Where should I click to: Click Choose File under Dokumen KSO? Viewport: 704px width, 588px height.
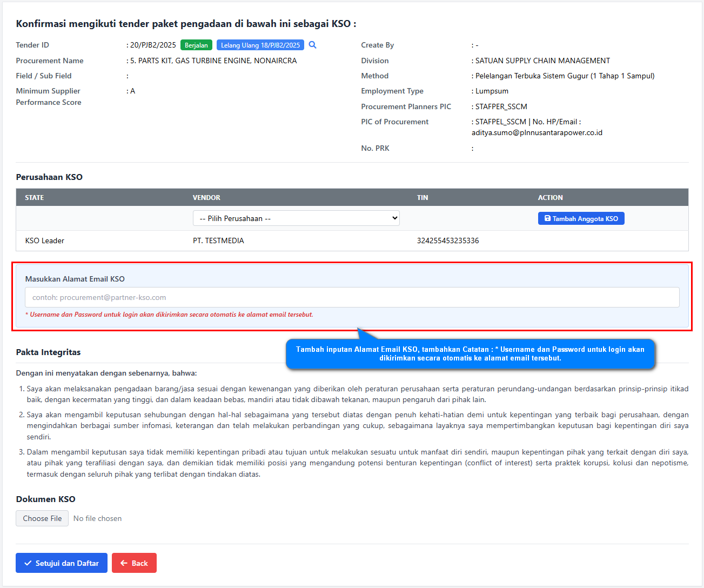tap(42, 518)
